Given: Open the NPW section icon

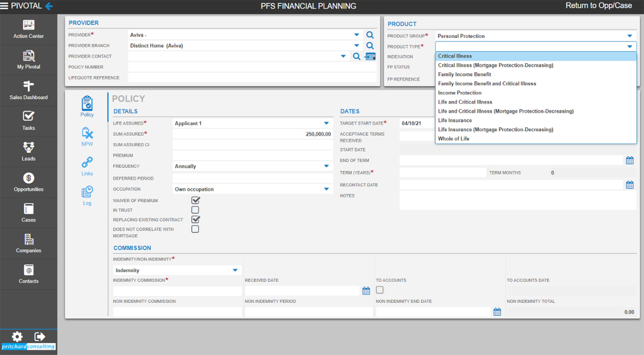Looking at the screenshot, I should pyautogui.click(x=87, y=137).
